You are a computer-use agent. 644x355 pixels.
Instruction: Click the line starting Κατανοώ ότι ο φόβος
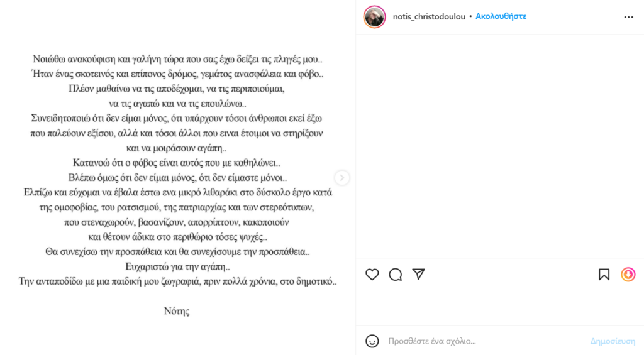(177, 163)
